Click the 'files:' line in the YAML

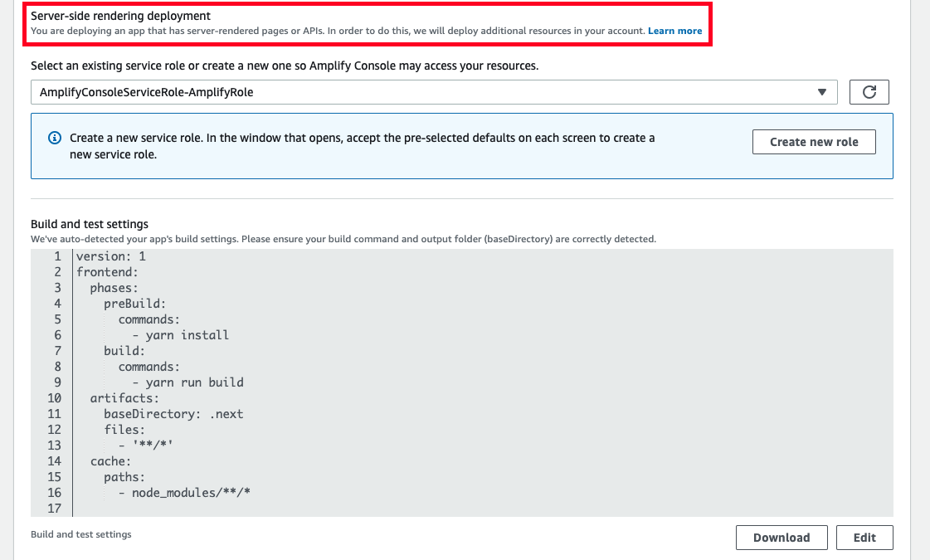pos(124,430)
